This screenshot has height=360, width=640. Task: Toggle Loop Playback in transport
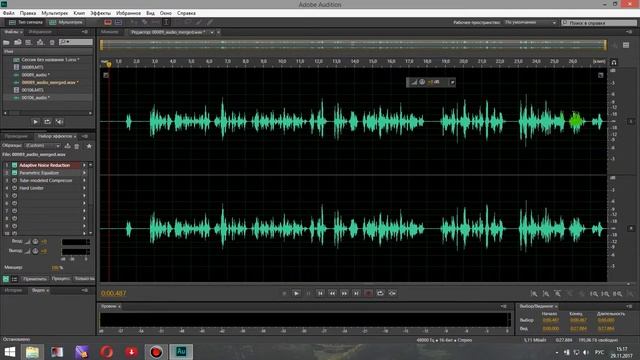(380, 293)
